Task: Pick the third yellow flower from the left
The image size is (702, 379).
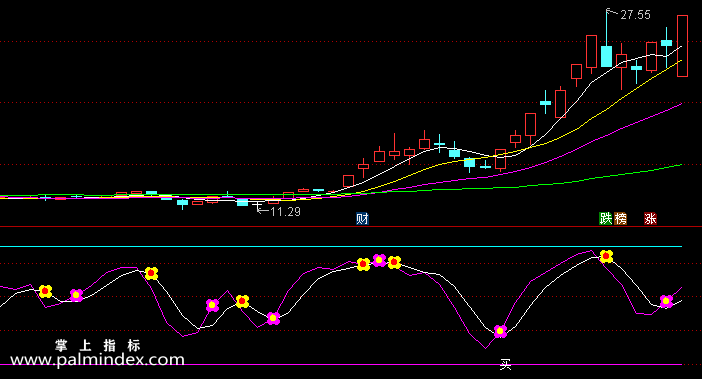Action: pos(242,301)
